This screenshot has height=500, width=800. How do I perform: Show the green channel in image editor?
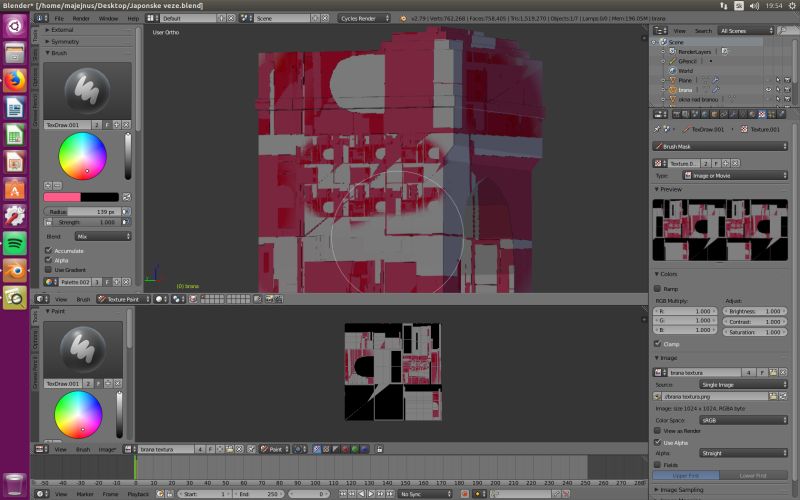pyautogui.click(x=355, y=449)
